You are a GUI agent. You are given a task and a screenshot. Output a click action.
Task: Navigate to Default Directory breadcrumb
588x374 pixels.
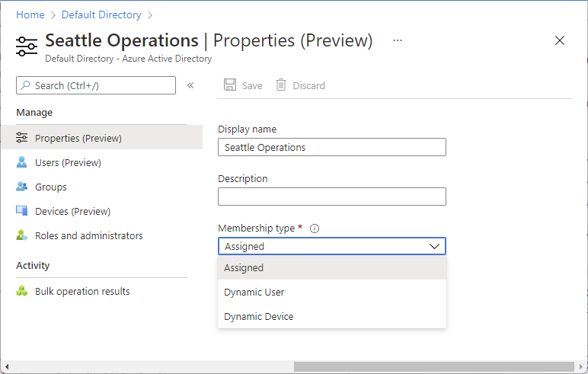101,14
